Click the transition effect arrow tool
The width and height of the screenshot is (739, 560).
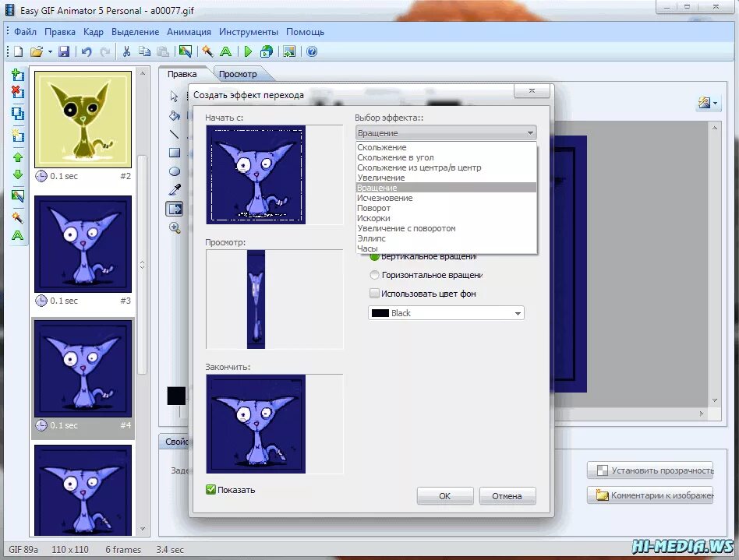click(x=175, y=209)
